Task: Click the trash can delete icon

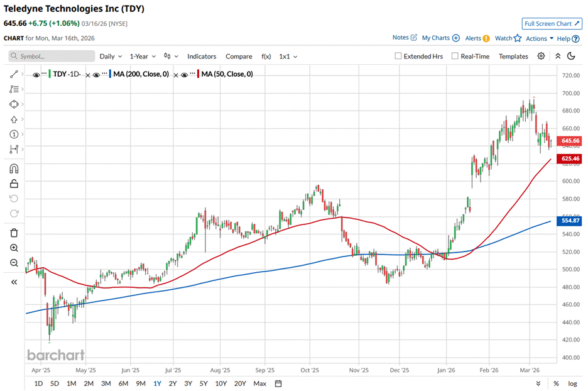Action: coord(14,233)
